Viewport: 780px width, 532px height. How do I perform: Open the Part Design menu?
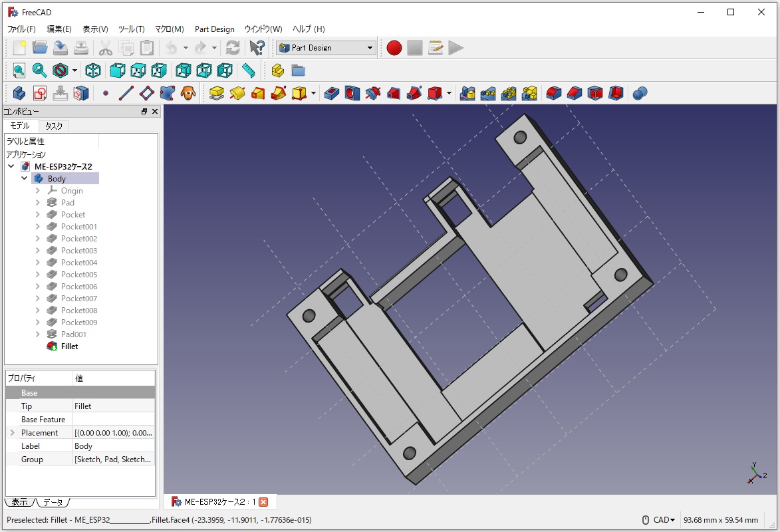click(214, 29)
